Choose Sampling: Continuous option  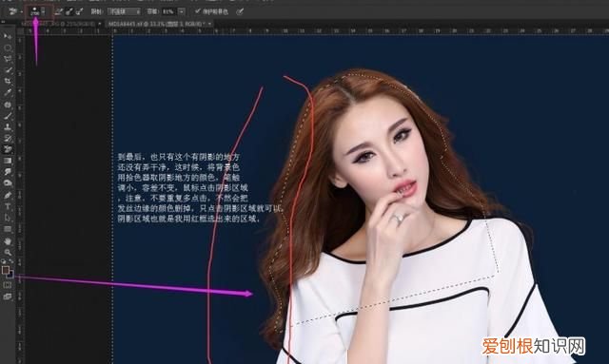tap(59, 11)
